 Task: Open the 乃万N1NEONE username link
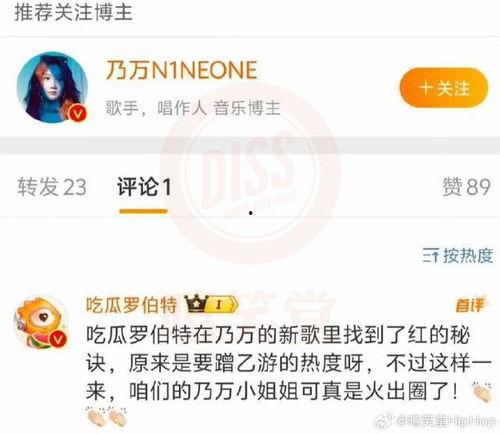pos(182,70)
